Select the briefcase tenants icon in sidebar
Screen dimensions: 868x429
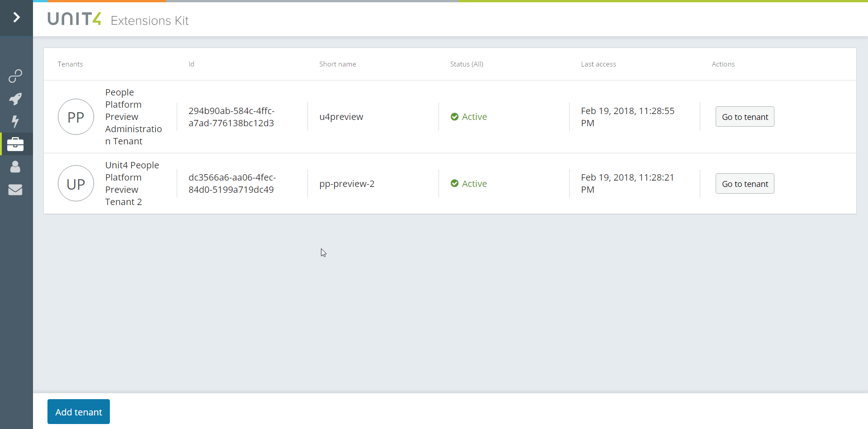(15, 144)
